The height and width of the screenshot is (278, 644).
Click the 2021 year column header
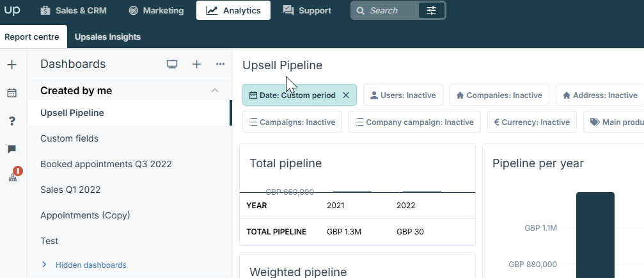pyautogui.click(x=336, y=206)
